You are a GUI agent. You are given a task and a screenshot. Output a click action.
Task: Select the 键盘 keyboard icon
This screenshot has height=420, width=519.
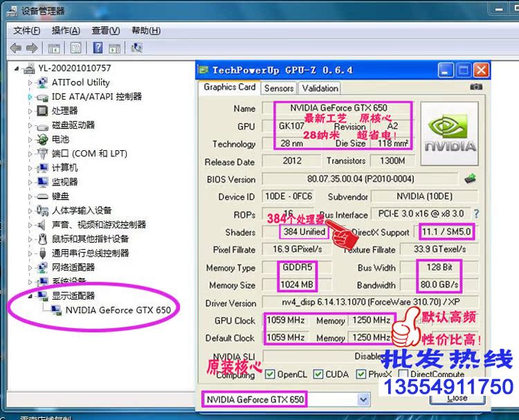pyautogui.click(x=42, y=197)
